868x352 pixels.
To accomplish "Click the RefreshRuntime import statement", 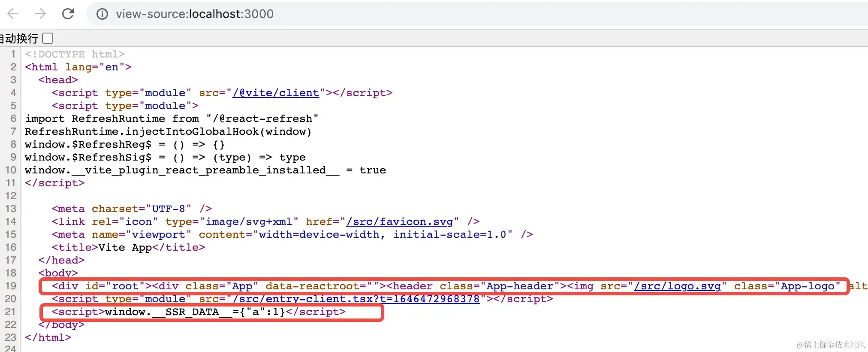I will coord(171,118).
